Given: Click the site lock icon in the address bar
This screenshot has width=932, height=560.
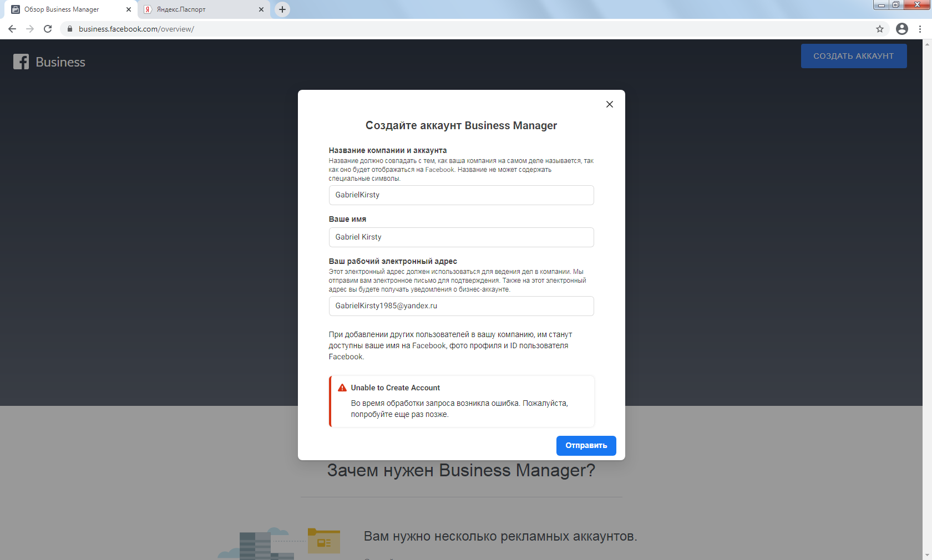Looking at the screenshot, I should point(70,29).
